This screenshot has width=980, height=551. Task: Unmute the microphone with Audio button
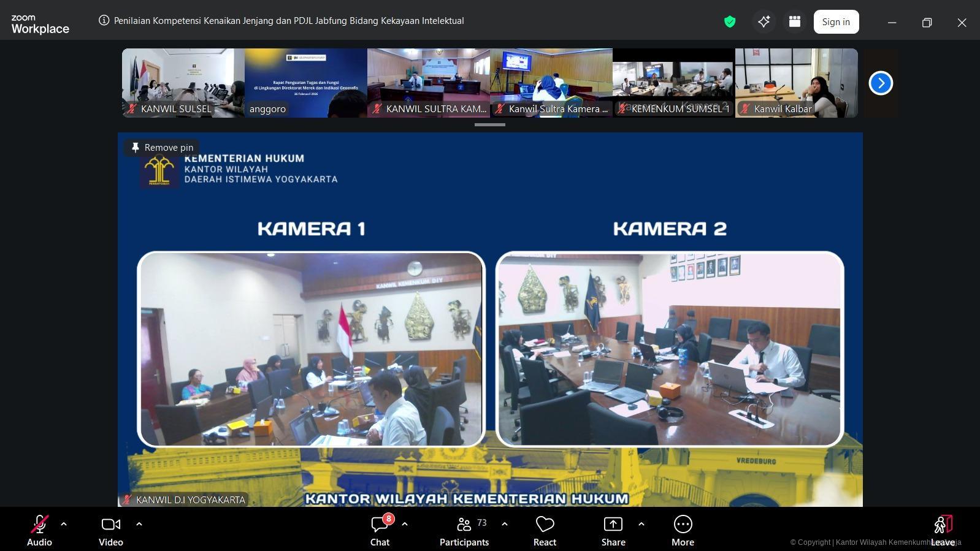(x=39, y=525)
